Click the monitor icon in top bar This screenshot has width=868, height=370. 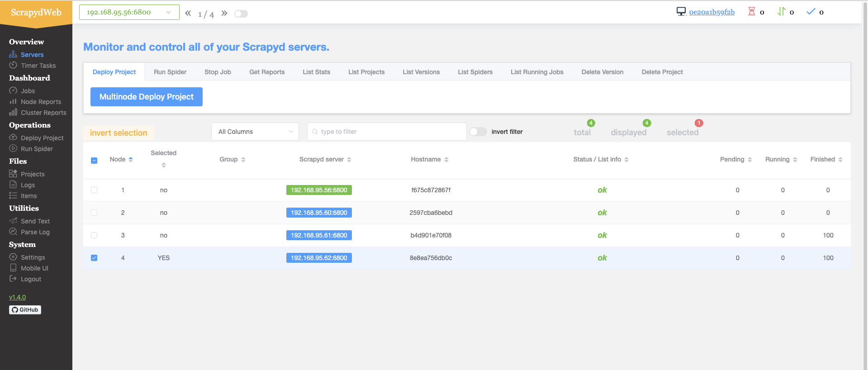(x=681, y=11)
